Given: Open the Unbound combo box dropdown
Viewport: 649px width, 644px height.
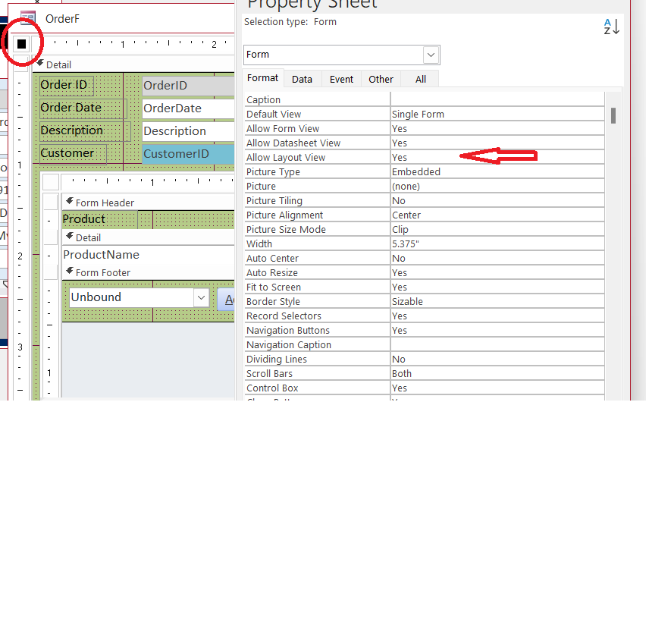Looking at the screenshot, I should (x=201, y=297).
